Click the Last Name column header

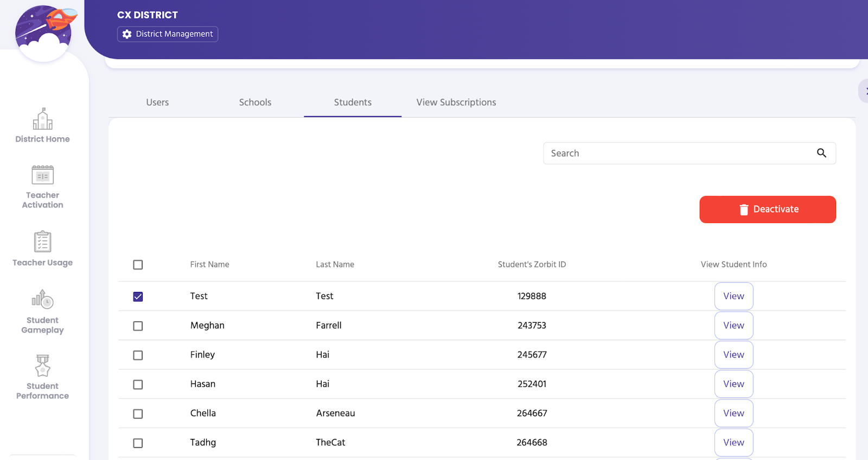click(335, 264)
